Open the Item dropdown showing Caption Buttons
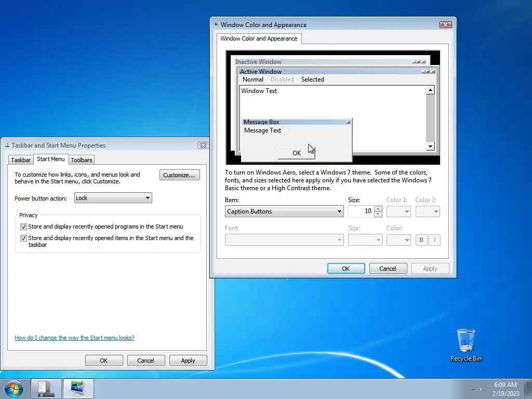 point(284,211)
